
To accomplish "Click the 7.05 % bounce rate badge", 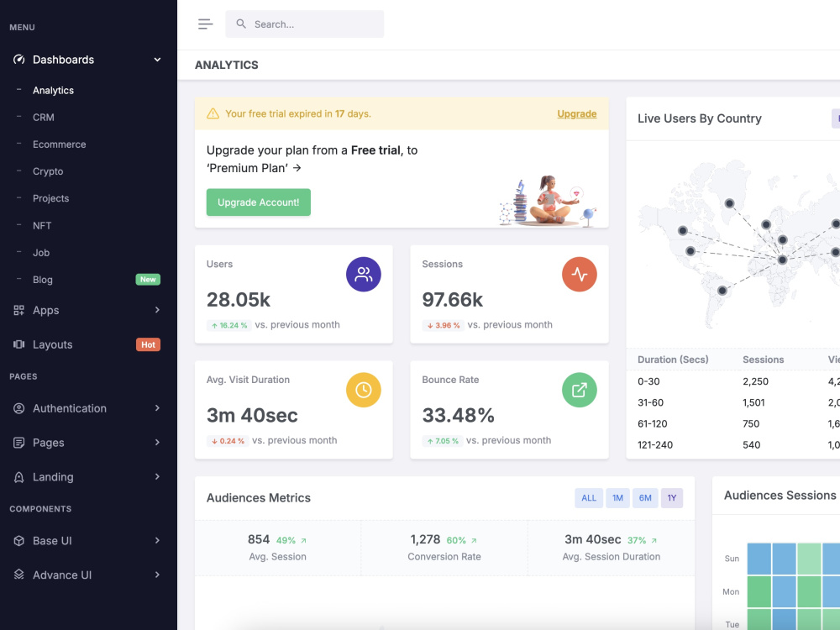I will point(443,441).
